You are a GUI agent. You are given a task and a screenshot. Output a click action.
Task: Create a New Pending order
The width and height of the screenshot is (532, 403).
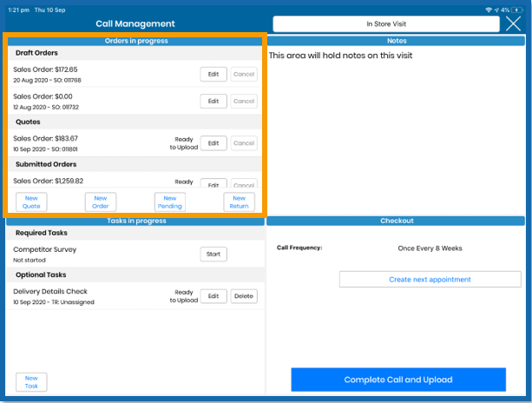coord(169,202)
